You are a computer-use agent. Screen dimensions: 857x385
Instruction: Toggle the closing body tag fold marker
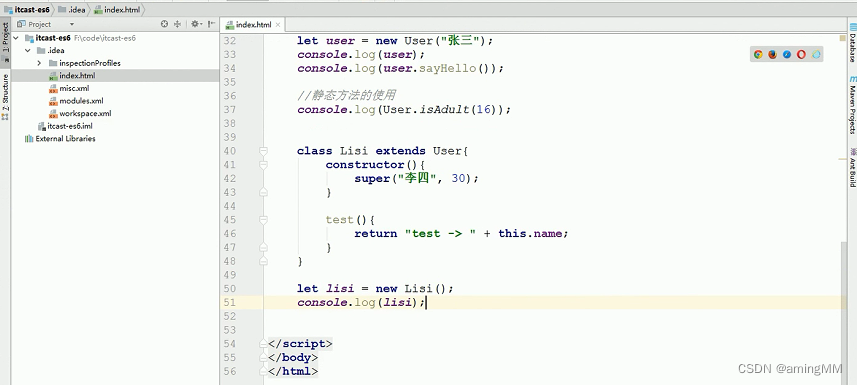(x=263, y=357)
